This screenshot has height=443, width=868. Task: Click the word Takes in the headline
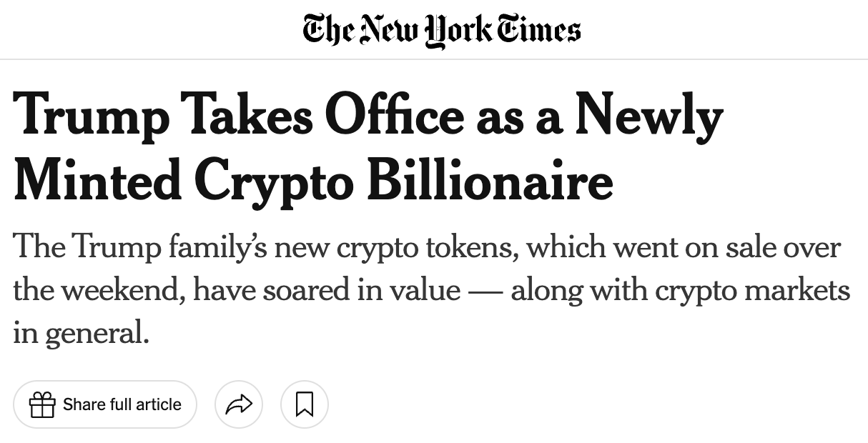[247, 115]
